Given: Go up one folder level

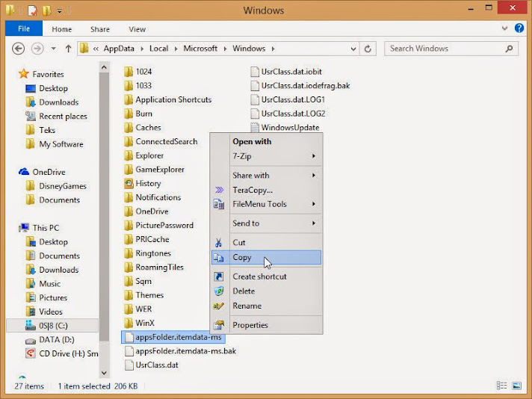Looking at the screenshot, I should tap(68, 49).
